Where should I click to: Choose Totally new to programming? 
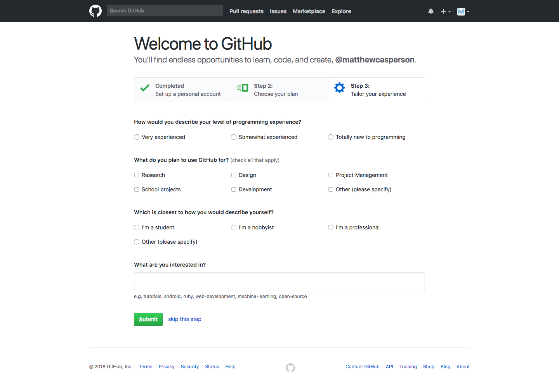(331, 137)
